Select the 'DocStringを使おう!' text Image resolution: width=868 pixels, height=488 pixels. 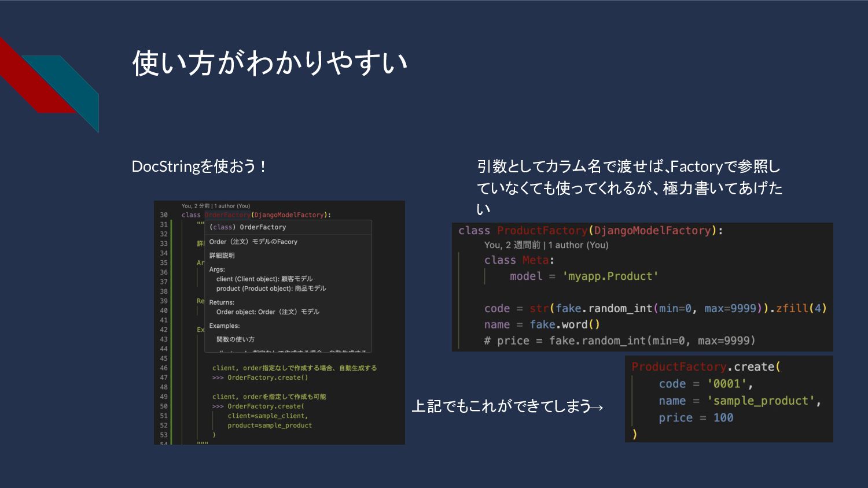coord(198,167)
